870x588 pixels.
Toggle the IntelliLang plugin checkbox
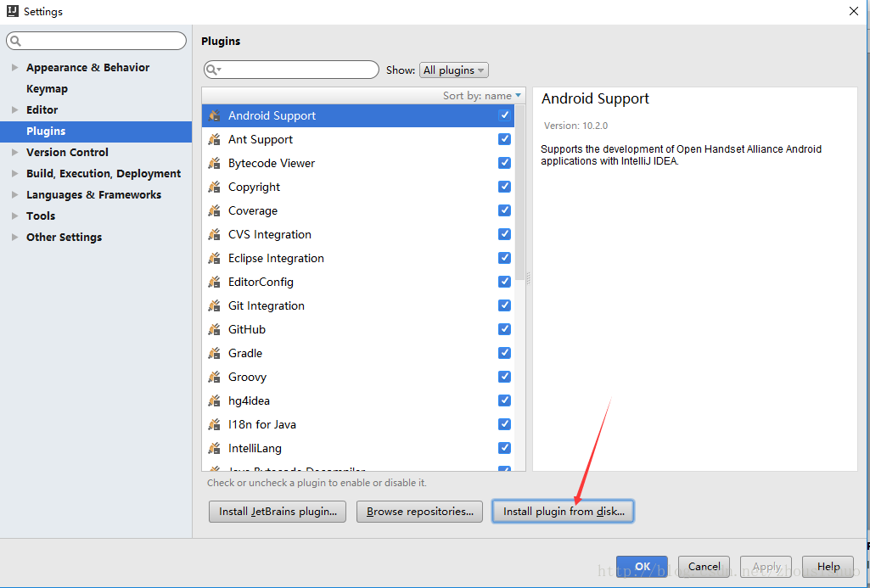tap(504, 448)
